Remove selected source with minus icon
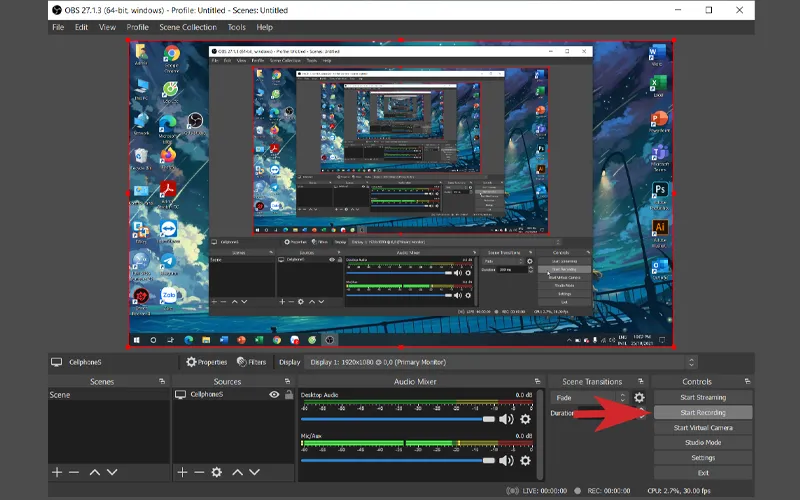This screenshot has height=500, width=800. [x=199, y=472]
